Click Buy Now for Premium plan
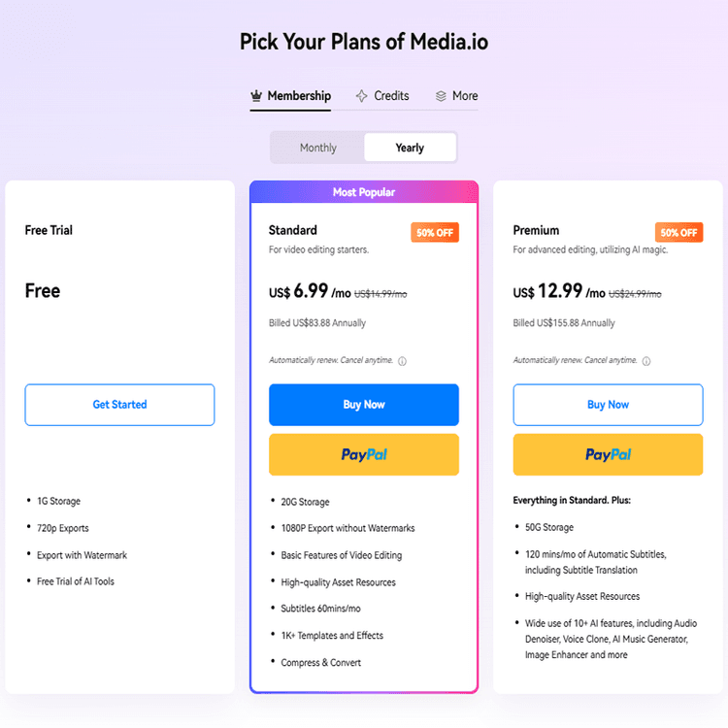This screenshot has height=728, width=728. (608, 405)
